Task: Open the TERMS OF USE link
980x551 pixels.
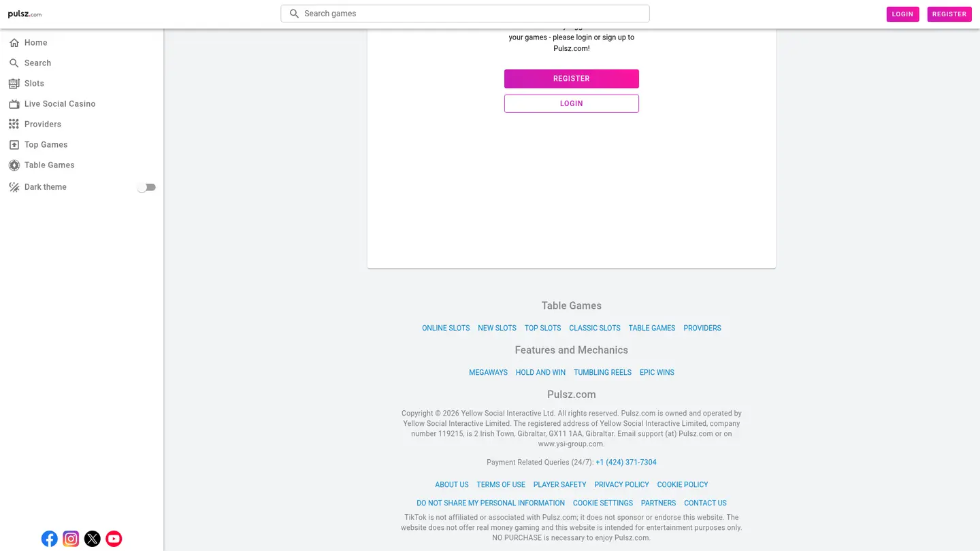Action: 501,485
